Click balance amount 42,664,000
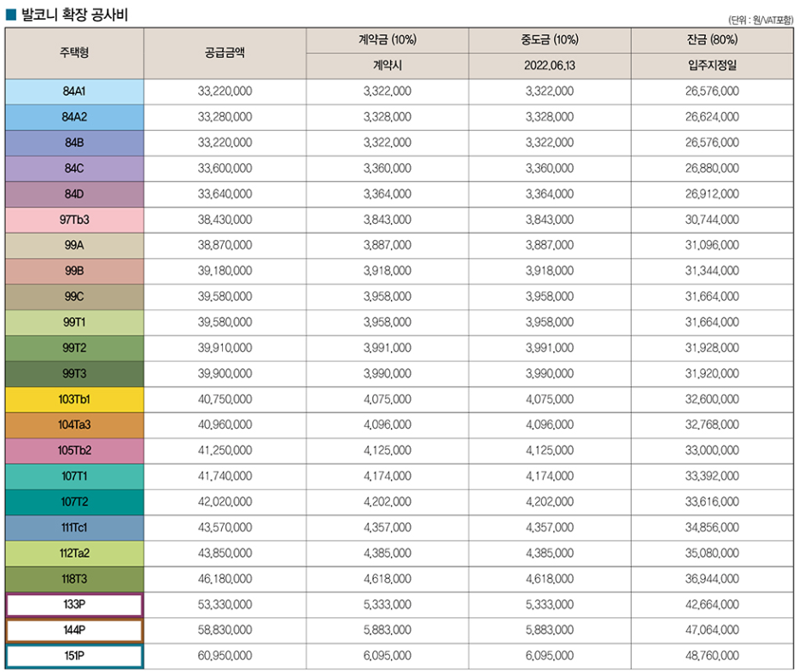 point(712,605)
